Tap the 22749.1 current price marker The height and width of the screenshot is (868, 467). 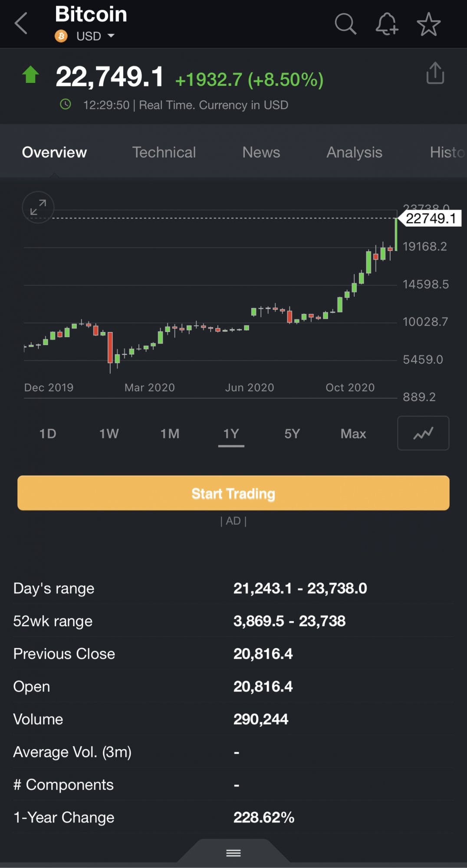coord(430,218)
